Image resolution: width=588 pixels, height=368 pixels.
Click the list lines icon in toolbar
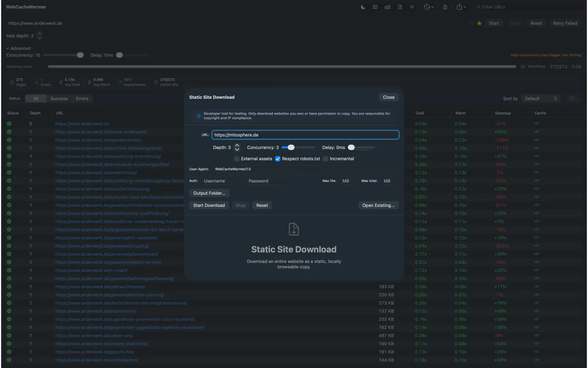coord(412,7)
